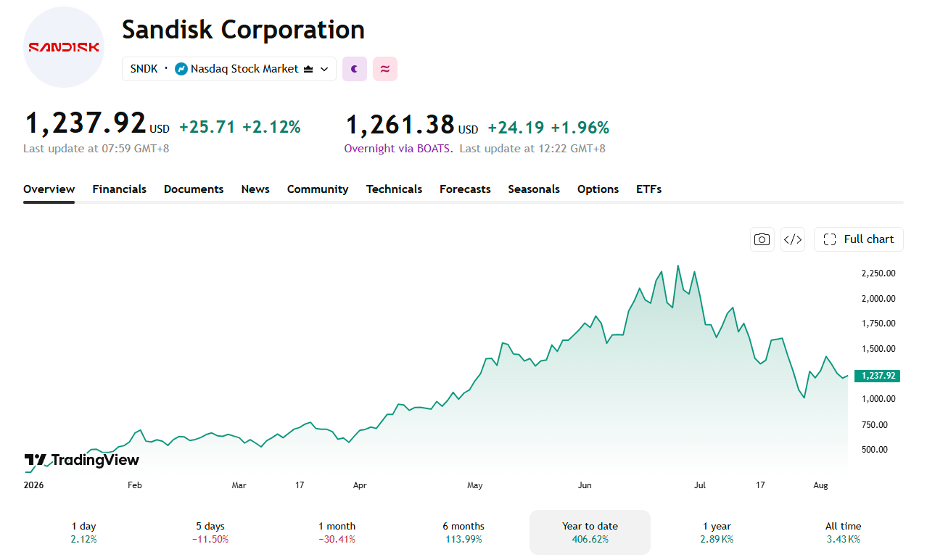Select the 1 year range

click(717, 532)
